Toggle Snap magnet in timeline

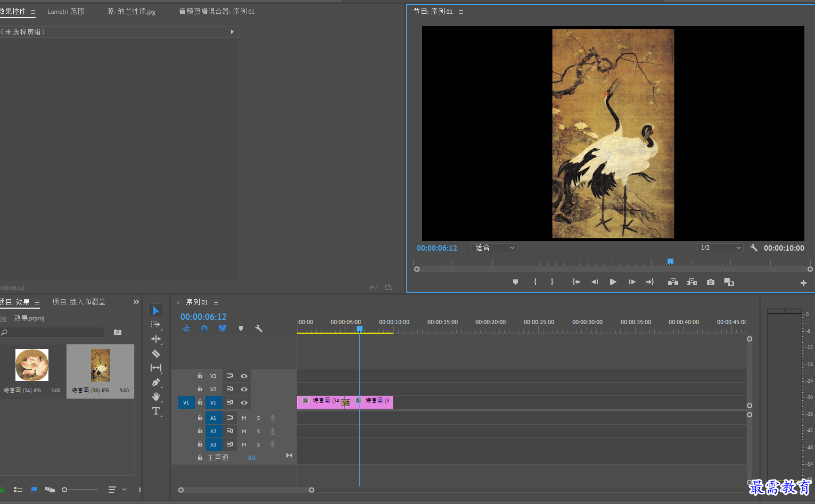click(204, 328)
